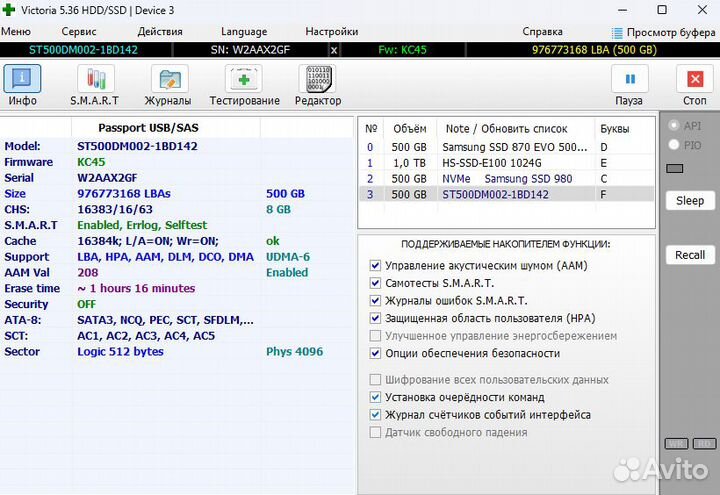Select the API radio button
Screen dimensions: 720x495
[x=674, y=125]
